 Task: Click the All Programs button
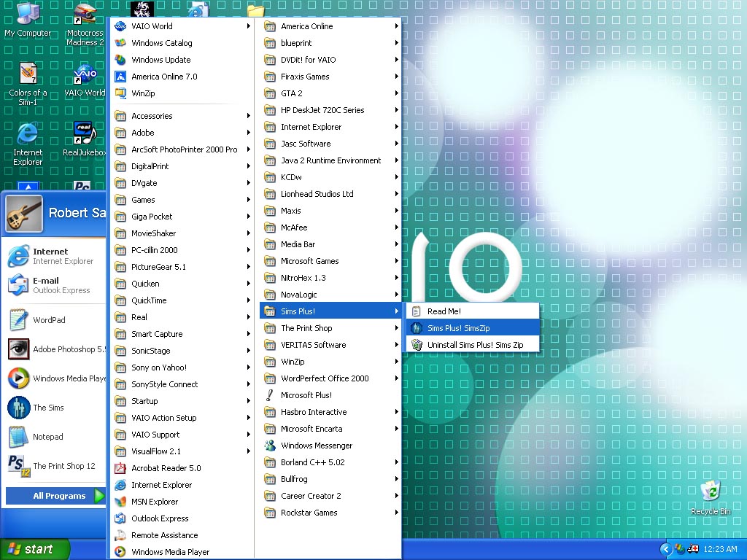point(55,496)
